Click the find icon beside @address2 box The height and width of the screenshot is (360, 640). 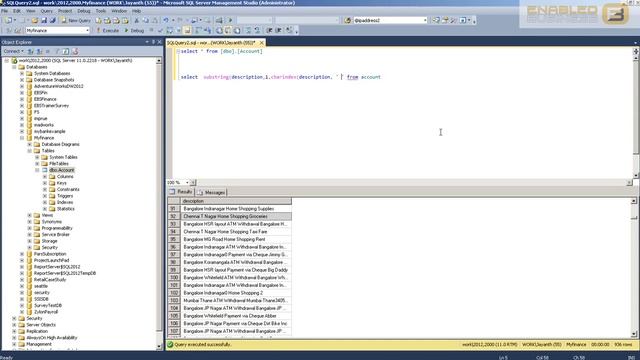click(348, 20)
